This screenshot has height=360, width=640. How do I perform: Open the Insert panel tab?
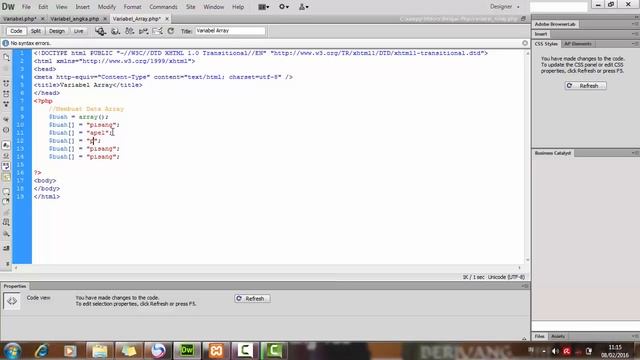pos(541,34)
